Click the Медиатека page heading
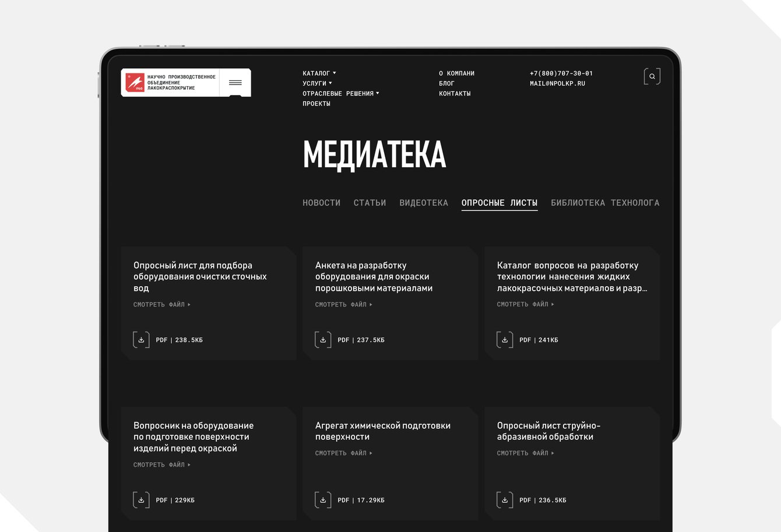 [375, 154]
